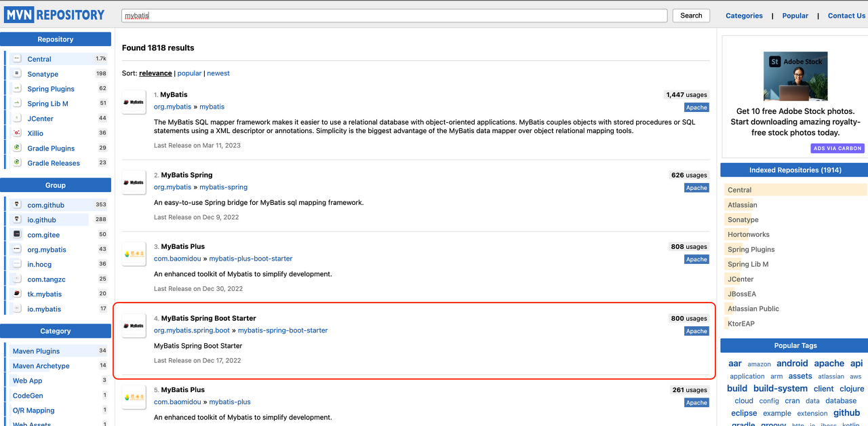Open Categories in top navigation

pyautogui.click(x=744, y=16)
